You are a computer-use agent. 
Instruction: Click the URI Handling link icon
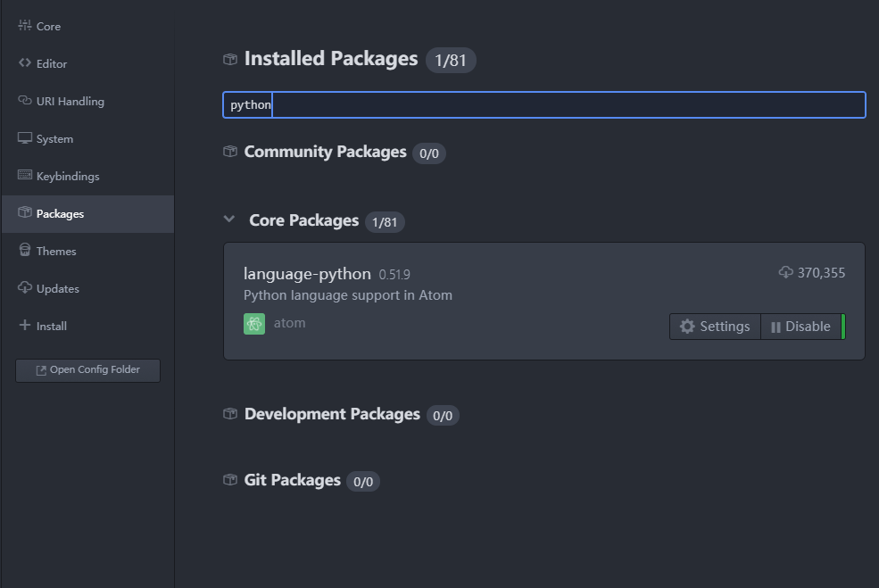click(25, 101)
